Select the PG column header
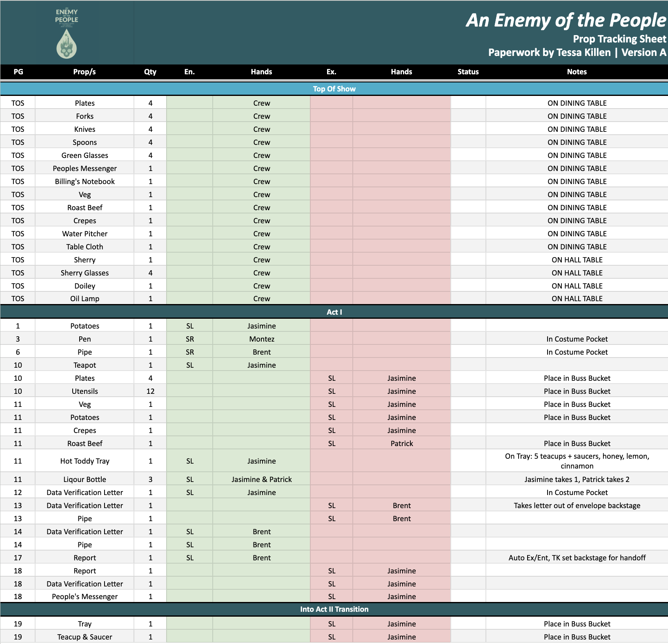 pyautogui.click(x=18, y=72)
